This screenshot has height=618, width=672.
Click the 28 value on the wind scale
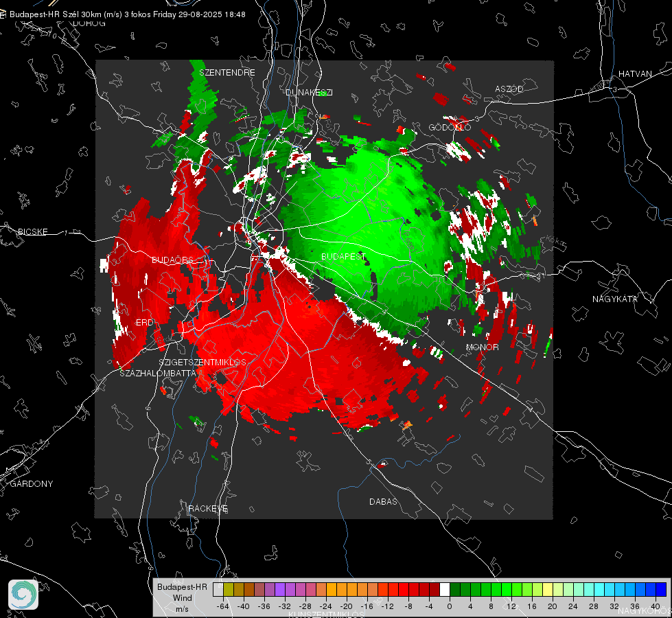(x=594, y=606)
